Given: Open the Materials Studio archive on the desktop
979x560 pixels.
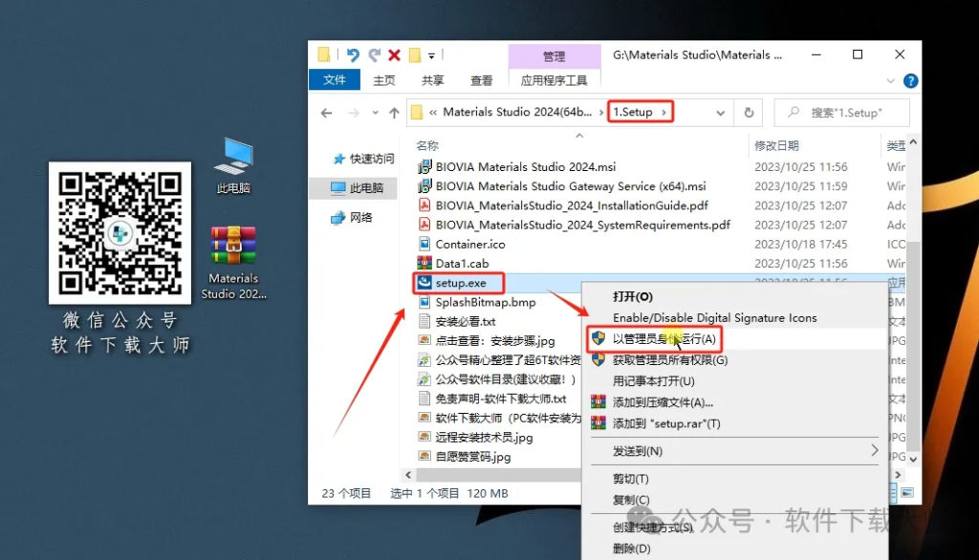Looking at the screenshot, I should coord(232,247).
